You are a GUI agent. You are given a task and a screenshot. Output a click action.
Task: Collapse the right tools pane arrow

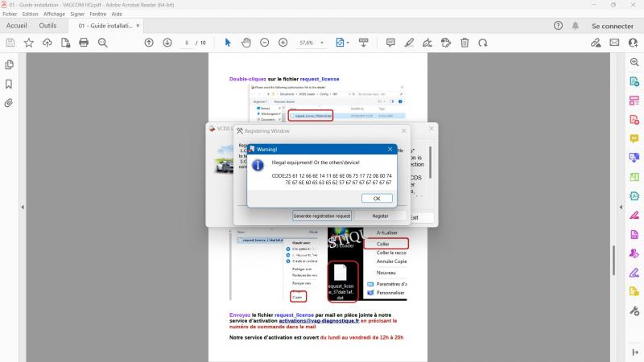[621, 208]
